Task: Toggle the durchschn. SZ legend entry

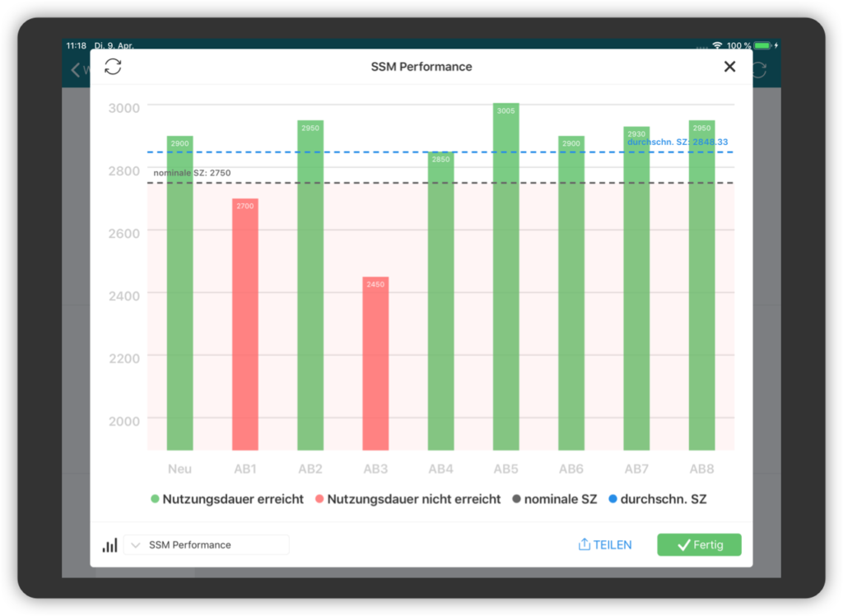Action: click(657, 499)
